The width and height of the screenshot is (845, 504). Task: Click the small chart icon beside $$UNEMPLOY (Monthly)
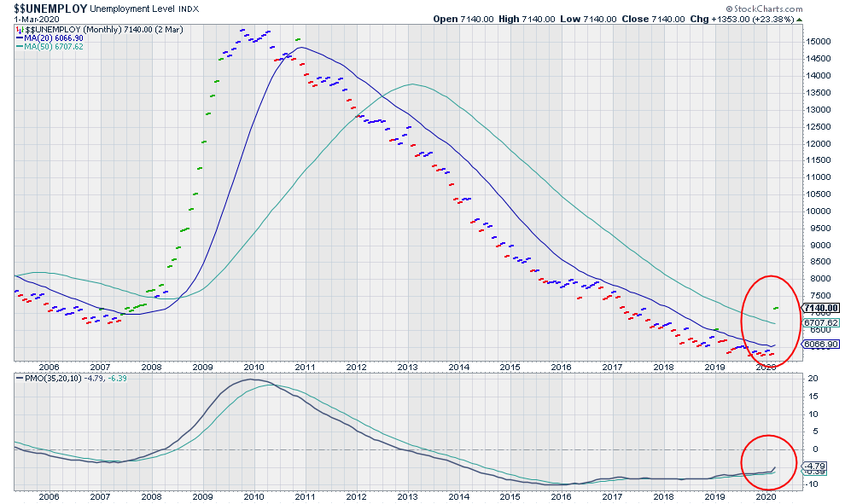tap(19, 29)
